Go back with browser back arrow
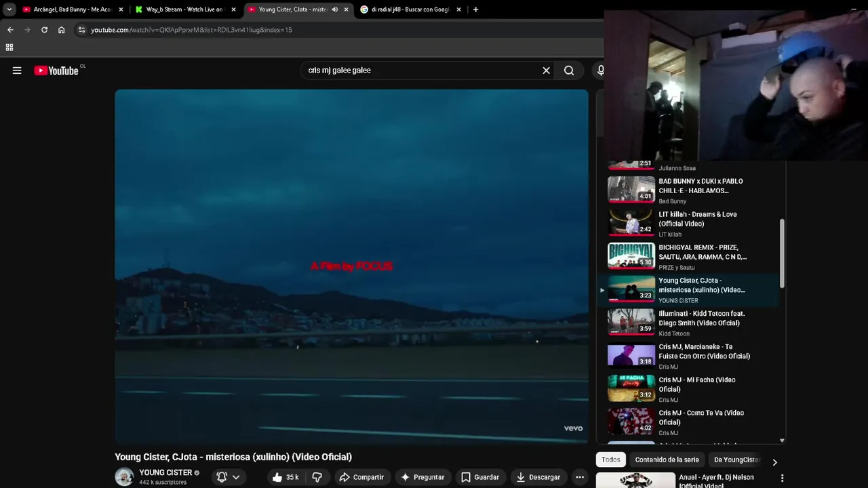868x488 pixels. point(10,30)
